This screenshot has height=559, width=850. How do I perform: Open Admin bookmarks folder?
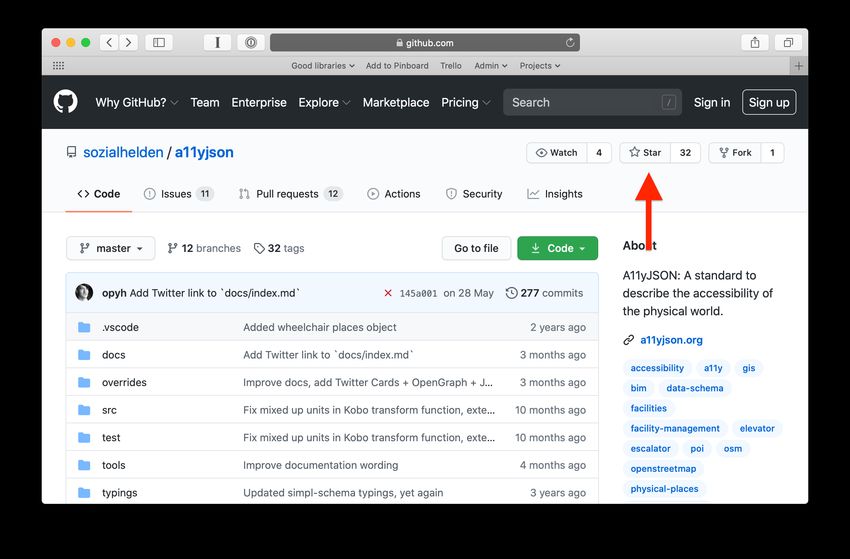click(491, 66)
